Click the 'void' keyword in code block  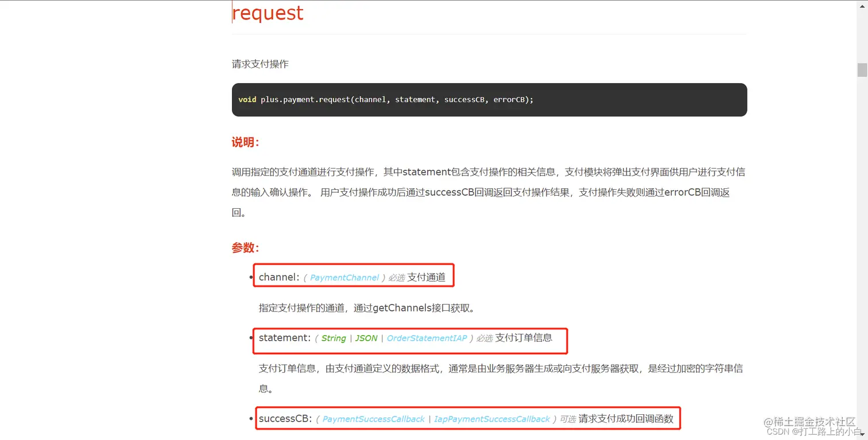click(x=247, y=100)
